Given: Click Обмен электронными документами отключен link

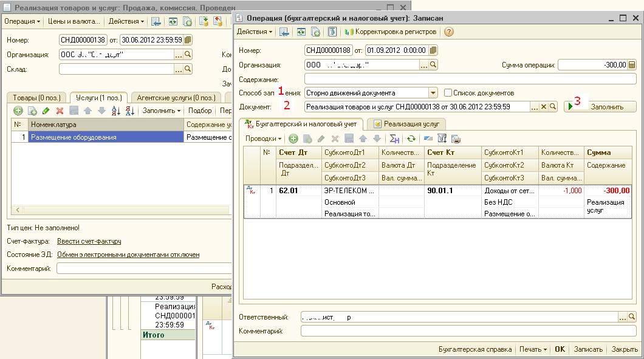Looking at the screenshot, I should (x=128, y=255).
